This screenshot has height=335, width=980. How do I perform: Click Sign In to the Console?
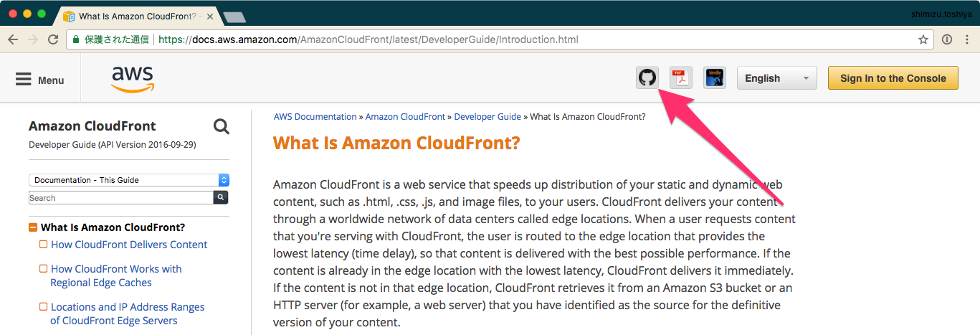(x=893, y=78)
